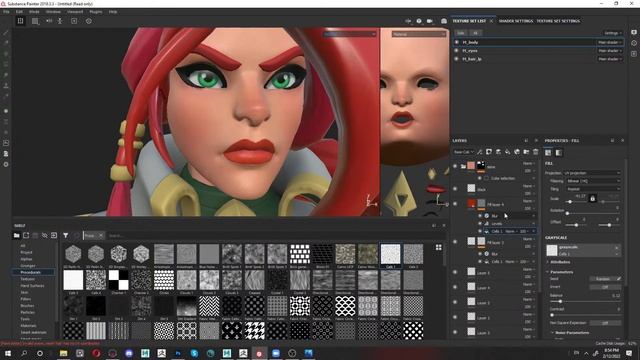This screenshot has height=360, width=640.
Task: Select the Checker 1 thumbnail in the shelf
Action: 118,280
